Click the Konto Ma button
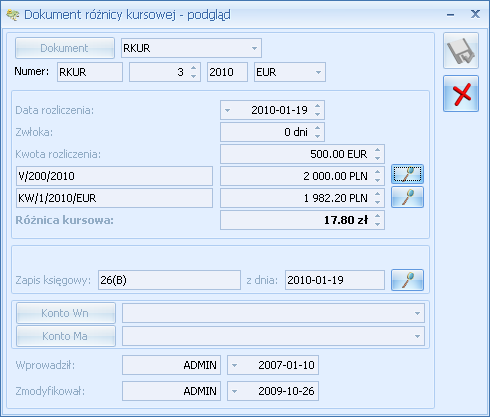 (x=66, y=336)
